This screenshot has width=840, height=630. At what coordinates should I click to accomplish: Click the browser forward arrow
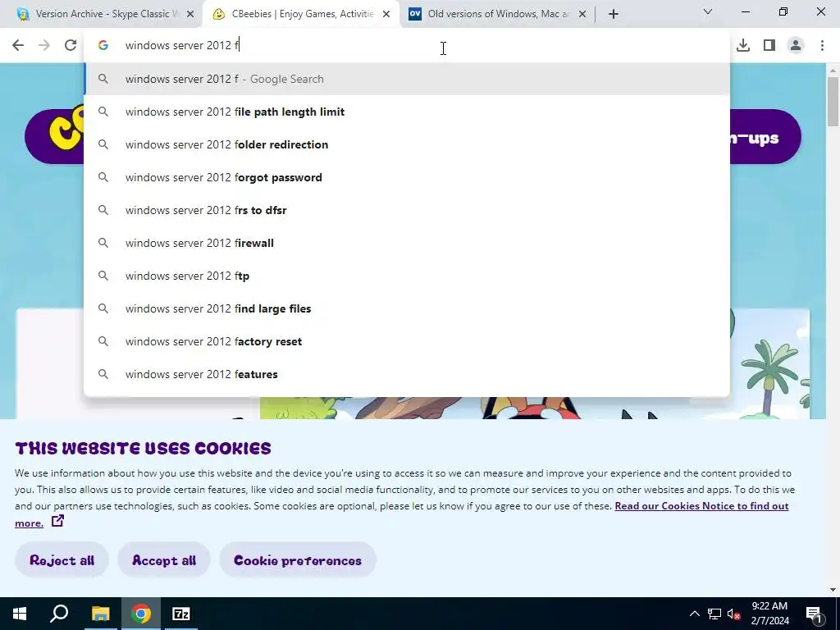(x=44, y=46)
